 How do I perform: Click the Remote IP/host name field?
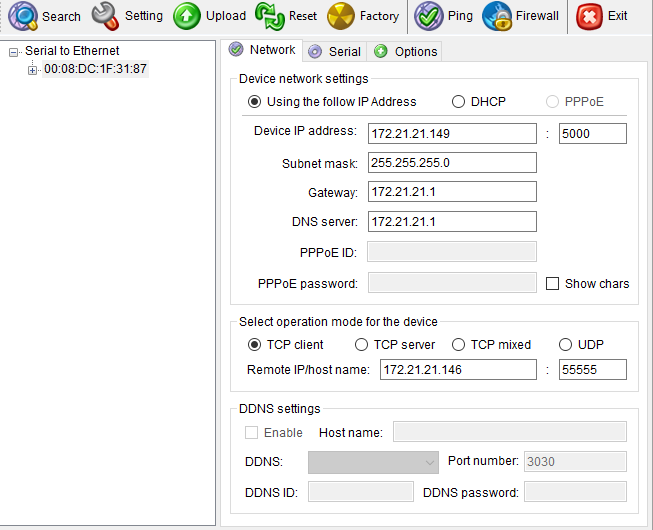458,370
